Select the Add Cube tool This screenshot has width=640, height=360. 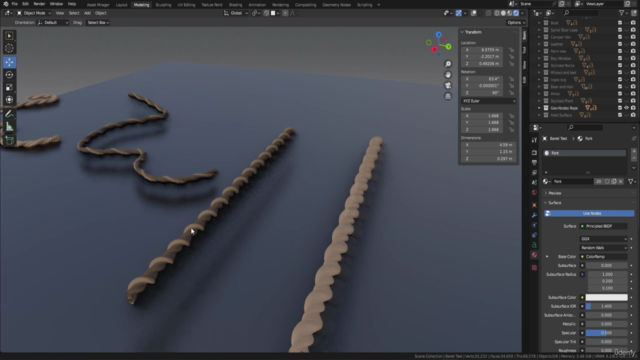click(x=9, y=141)
